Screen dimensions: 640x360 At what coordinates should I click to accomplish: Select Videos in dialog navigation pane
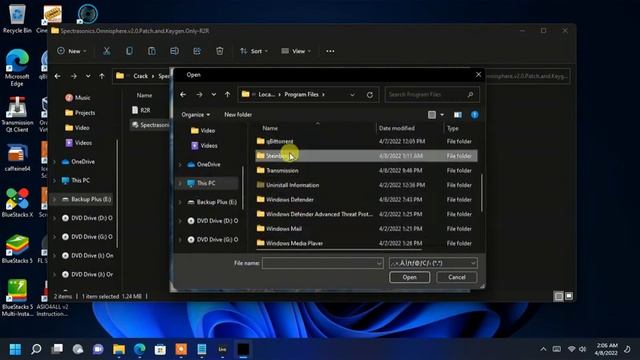point(204,146)
